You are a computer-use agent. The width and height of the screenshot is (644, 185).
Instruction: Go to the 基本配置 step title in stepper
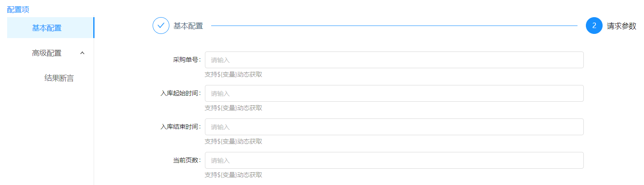tap(188, 26)
